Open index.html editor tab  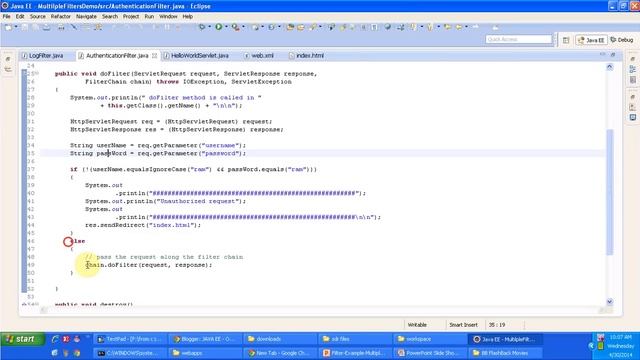[x=307, y=56]
